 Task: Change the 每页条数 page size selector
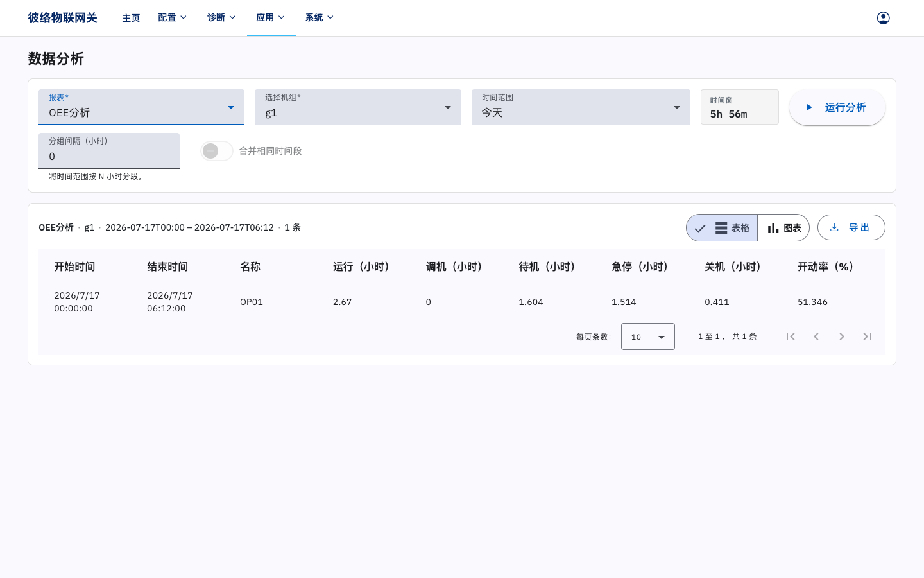pos(648,337)
